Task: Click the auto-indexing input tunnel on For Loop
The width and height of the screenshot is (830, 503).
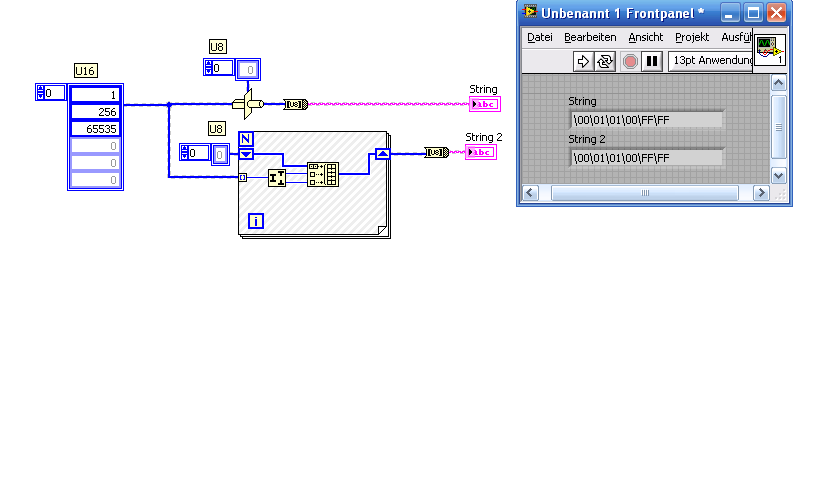Action: coord(242,177)
